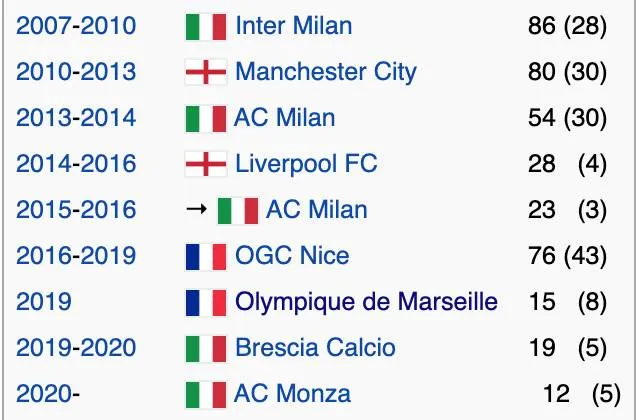Visit the Olympique de Marseille page
The width and height of the screenshot is (636, 420).
pyautogui.click(x=366, y=302)
